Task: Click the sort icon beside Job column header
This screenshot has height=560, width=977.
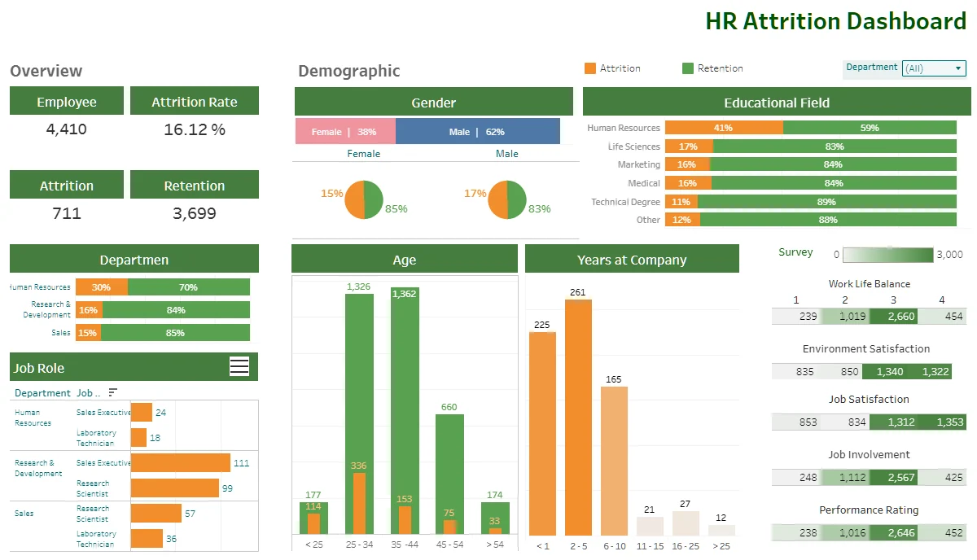Action: 112,392
